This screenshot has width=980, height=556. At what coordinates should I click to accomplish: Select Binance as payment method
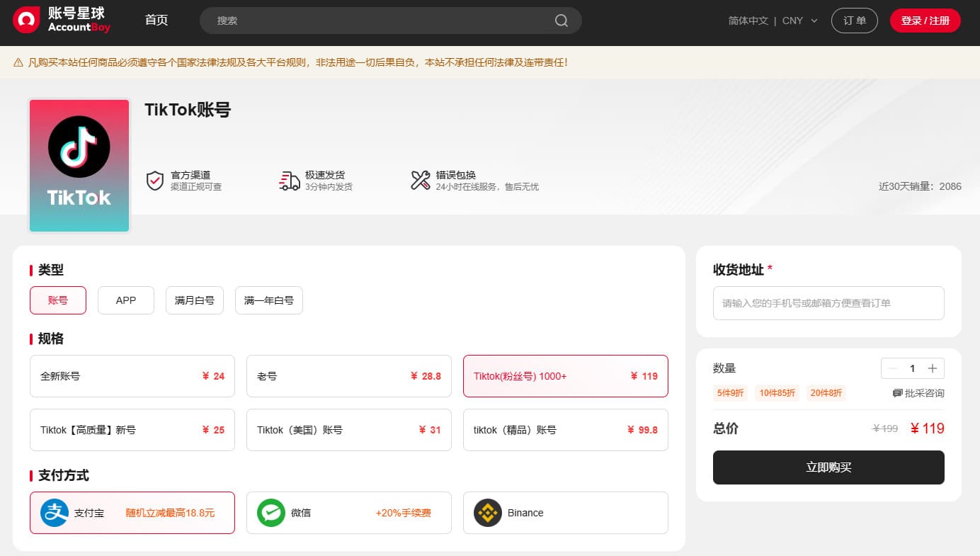tap(566, 513)
